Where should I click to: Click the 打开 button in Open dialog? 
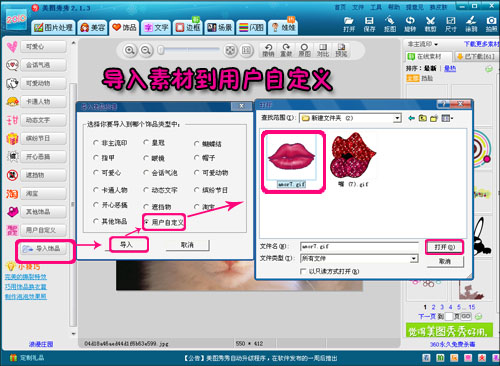(444, 247)
